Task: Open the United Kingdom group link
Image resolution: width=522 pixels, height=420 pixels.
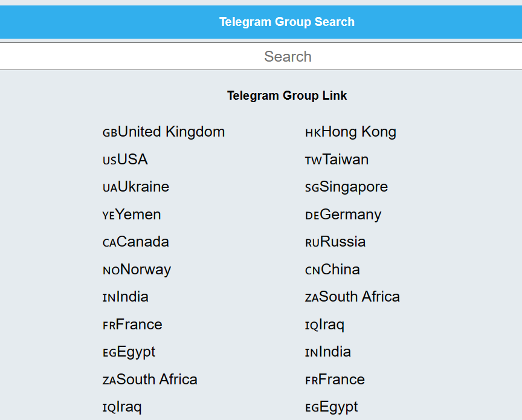Action: [x=164, y=132]
